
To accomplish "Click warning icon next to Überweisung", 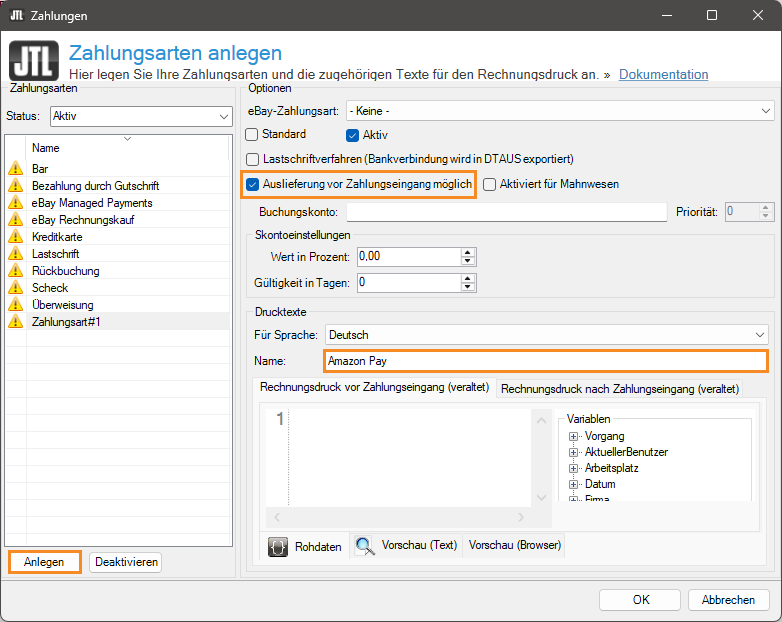I will [x=15, y=305].
